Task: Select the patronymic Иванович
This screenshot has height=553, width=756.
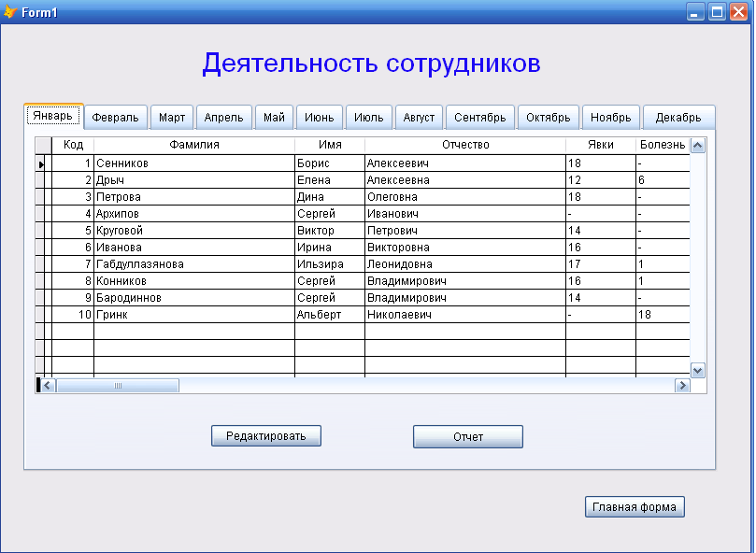Action: coord(465,214)
